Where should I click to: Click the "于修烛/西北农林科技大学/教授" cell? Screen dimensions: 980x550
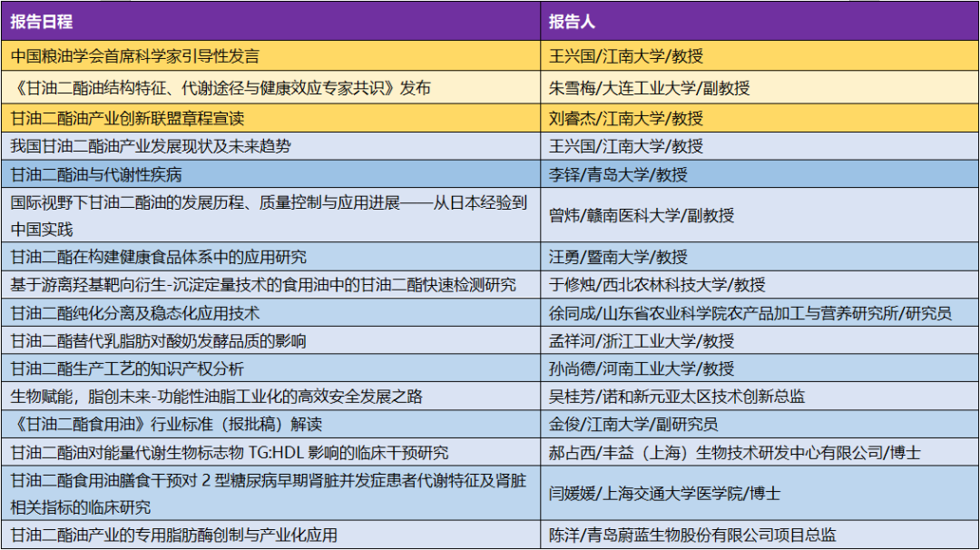click(x=759, y=284)
